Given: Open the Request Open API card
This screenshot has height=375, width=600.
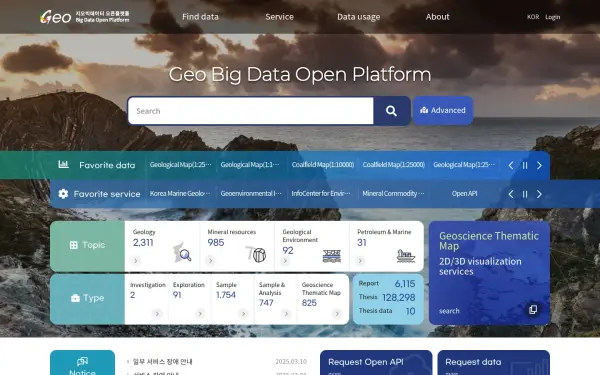Looking at the screenshot, I should (376, 362).
